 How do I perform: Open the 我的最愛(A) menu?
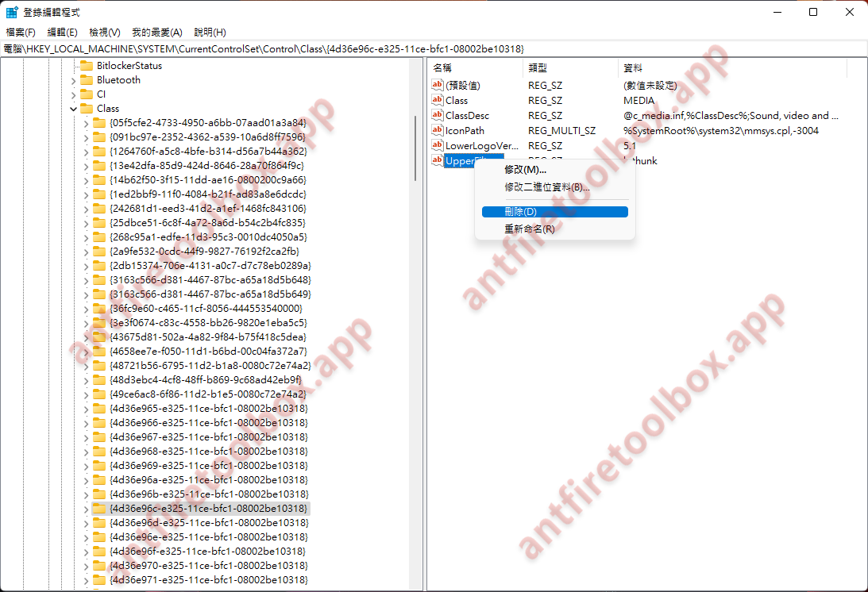click(156, 33)
